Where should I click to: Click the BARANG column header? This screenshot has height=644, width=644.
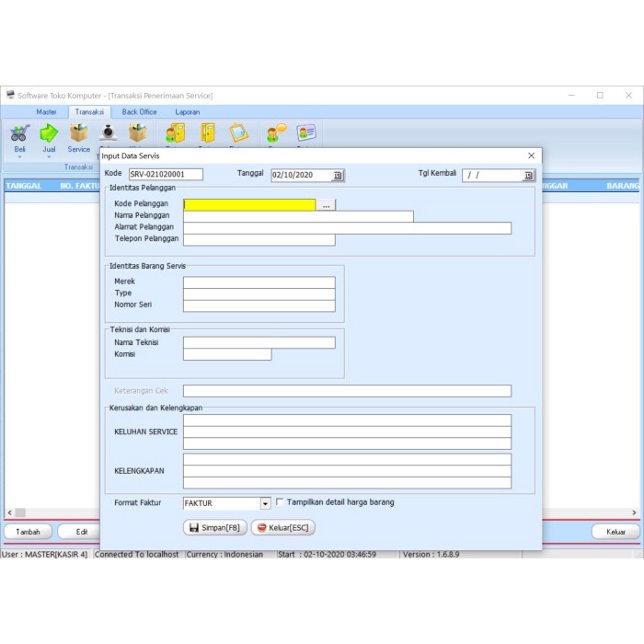[x=623, y=186]
